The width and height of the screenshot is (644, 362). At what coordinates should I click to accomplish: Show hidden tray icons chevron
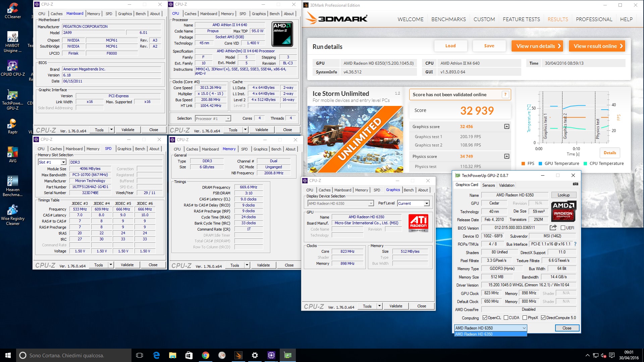(587, 355)
